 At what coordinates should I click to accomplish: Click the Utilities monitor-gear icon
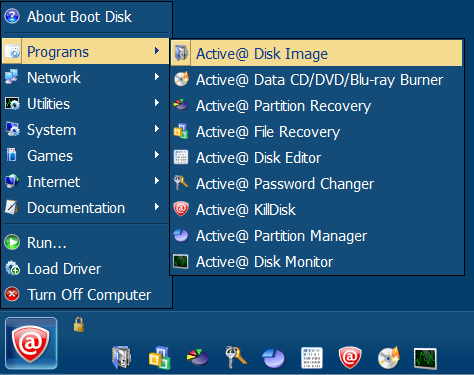click(12, 103)
